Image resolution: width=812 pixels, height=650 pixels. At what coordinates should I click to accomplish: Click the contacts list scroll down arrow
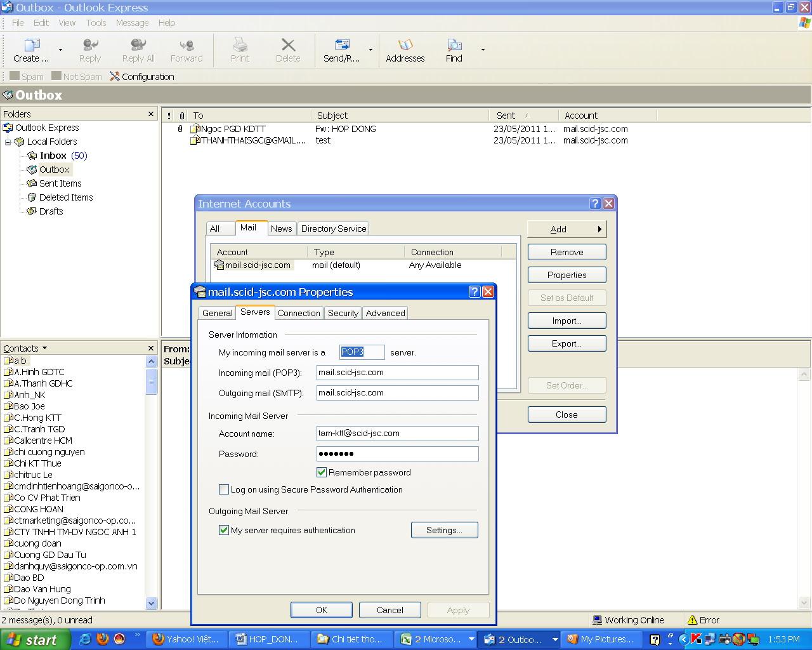click(x=151, y=603)
